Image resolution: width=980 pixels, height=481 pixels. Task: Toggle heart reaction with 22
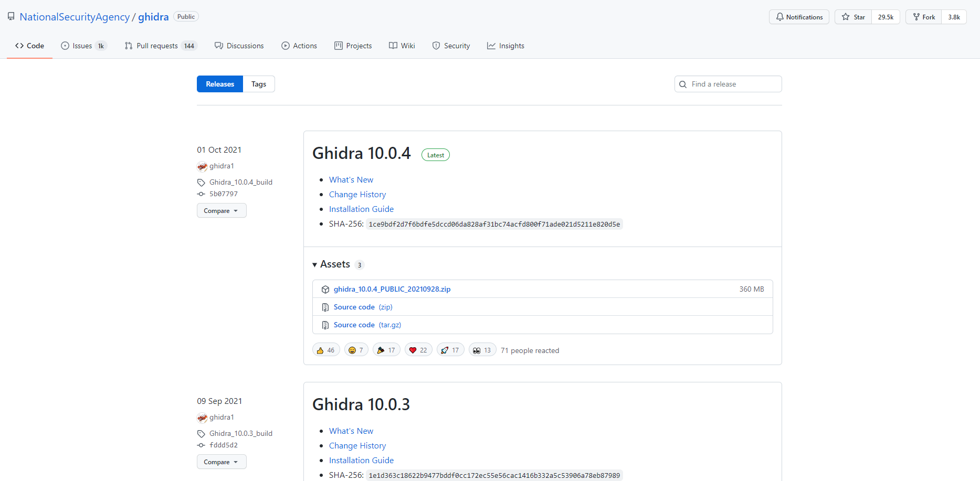coord(418,350)
